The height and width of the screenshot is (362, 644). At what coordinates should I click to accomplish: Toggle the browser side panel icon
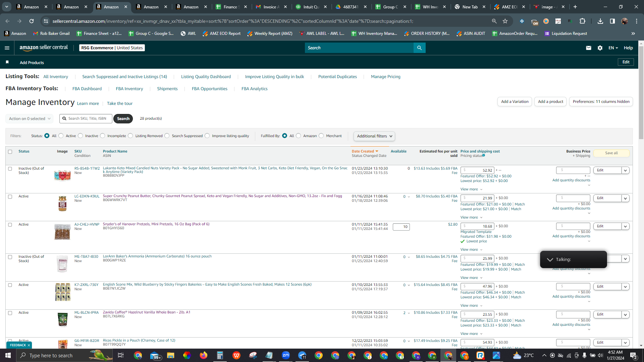[x=612, y=21]
